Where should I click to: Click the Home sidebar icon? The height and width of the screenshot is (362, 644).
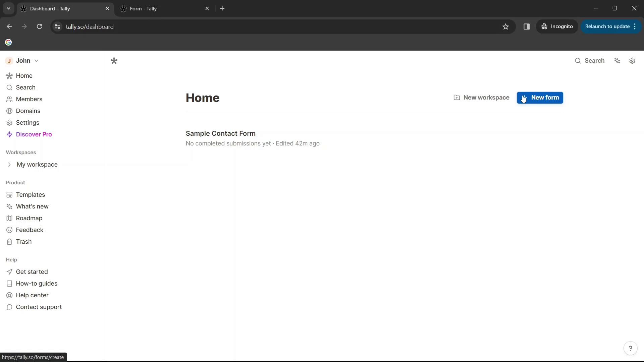click(9, 75)
